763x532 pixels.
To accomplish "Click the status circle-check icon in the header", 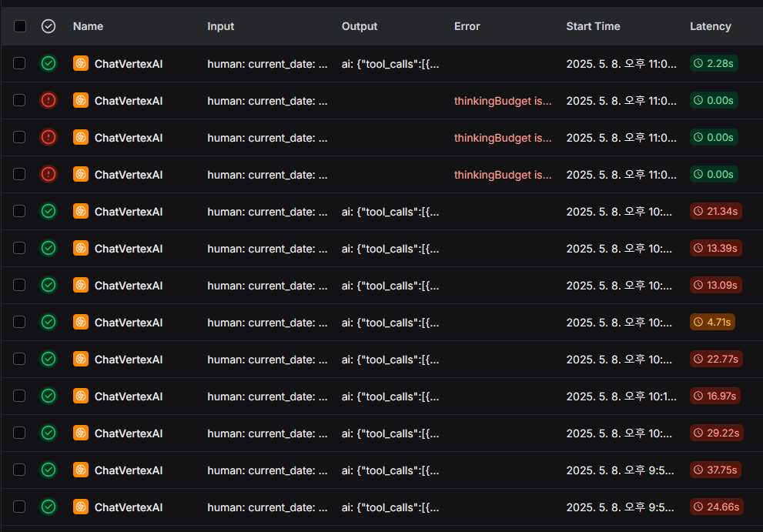I will [49, 26].
